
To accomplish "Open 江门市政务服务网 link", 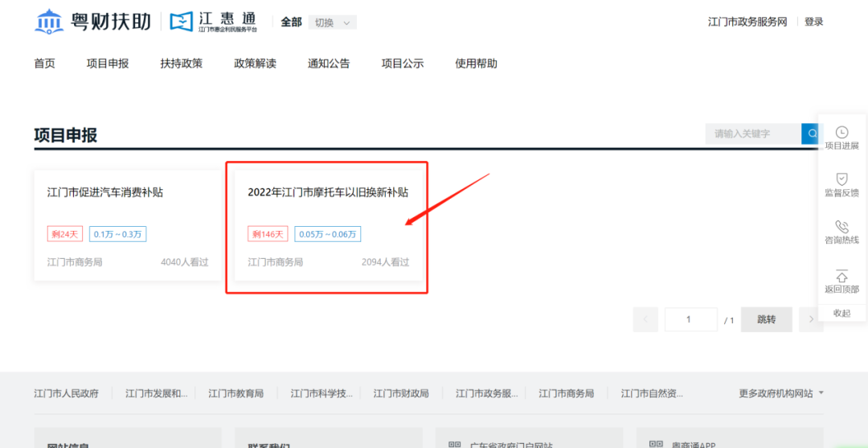I will click(x=747, y=23).
